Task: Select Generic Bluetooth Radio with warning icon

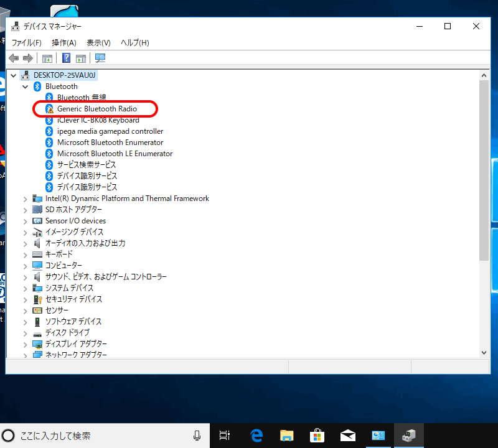Action: pyautogui.click(x=96, y=109)
